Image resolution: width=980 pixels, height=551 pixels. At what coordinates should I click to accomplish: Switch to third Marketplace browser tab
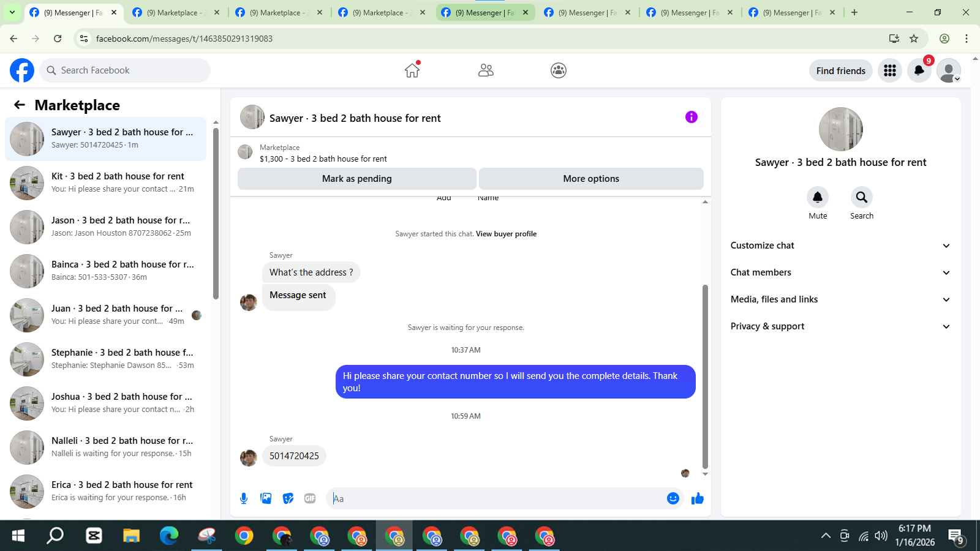[382, 12]
